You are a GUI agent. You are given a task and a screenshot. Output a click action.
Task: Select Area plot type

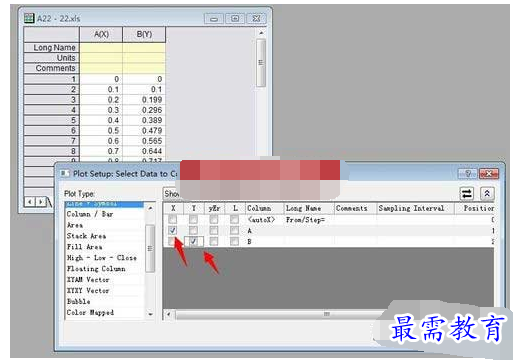coord(75,225)
